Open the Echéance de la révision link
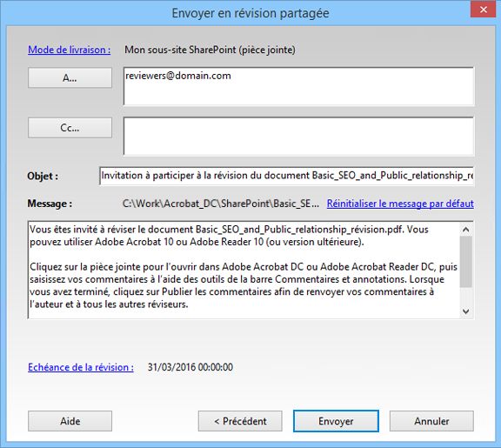 coord(81,367)
